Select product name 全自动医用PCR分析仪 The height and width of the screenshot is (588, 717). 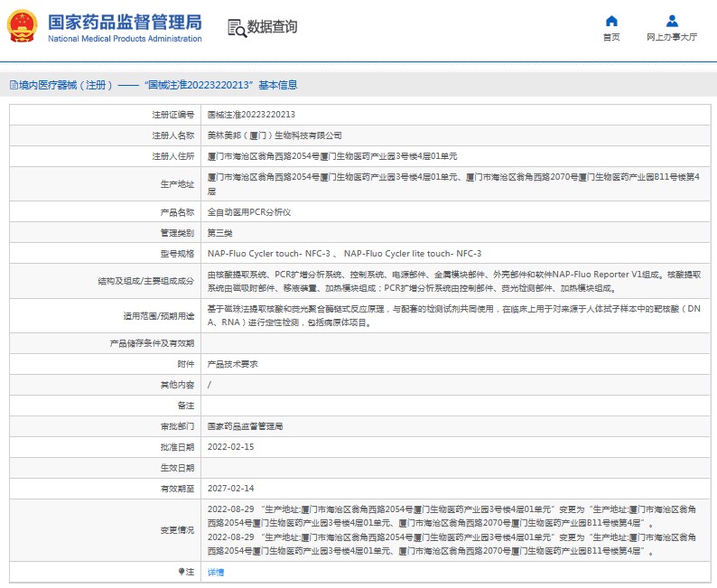coord(249,212)
